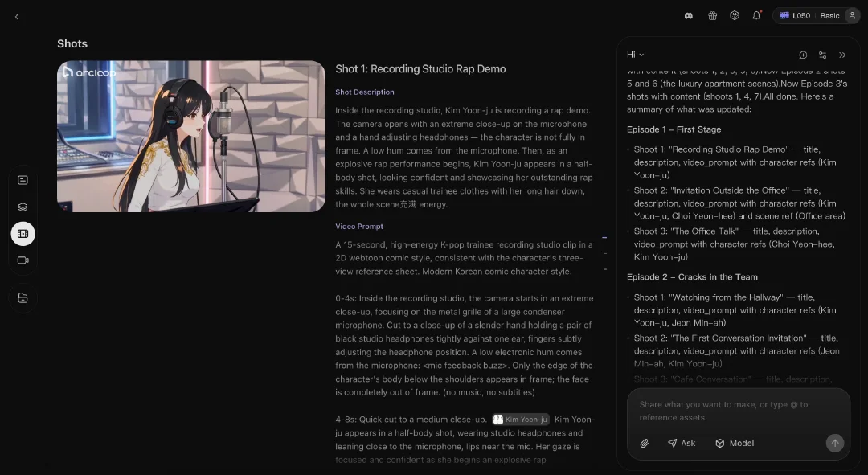Focus the chat message input field

739,411
